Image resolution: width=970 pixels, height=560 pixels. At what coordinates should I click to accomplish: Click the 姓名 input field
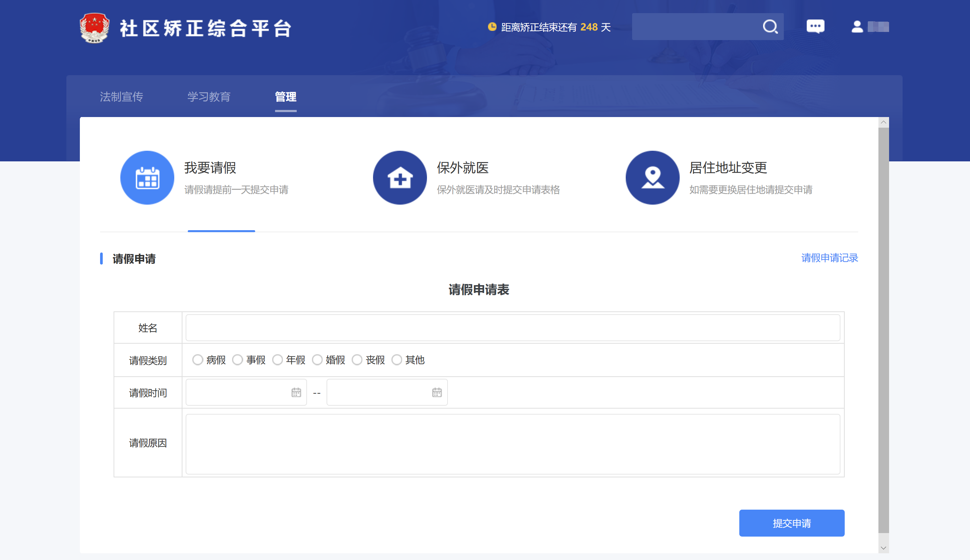click(513, 328)
